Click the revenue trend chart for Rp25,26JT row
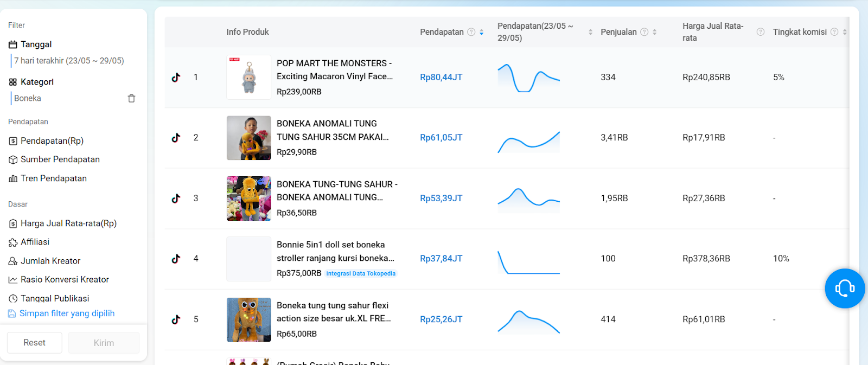Image resolution: width=868 pixels, height=365 pixels. click(x=529, y=321)
